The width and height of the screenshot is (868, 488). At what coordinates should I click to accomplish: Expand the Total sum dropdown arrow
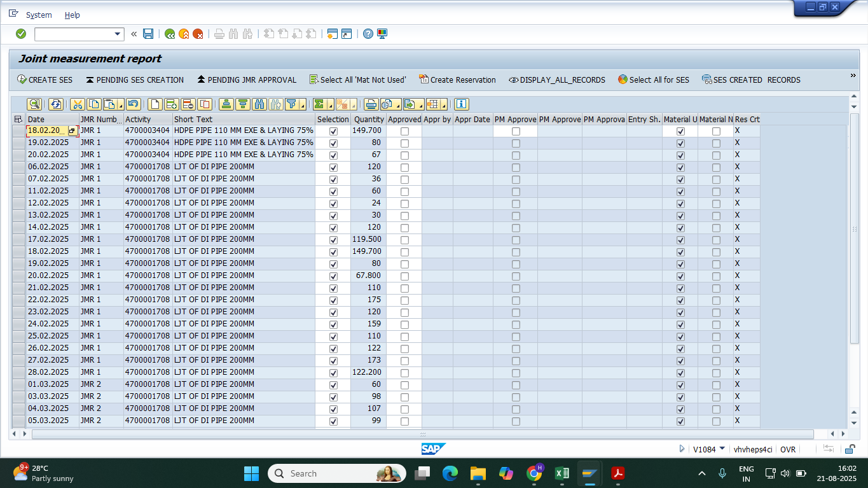(x=329, y=105)
